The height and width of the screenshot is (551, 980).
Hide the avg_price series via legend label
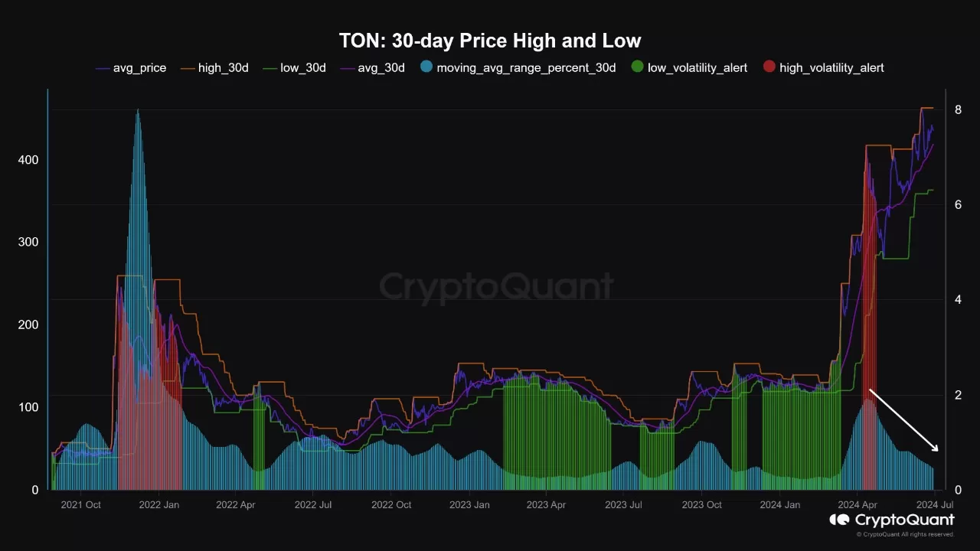pyautogui.click(x=139, y=68)
